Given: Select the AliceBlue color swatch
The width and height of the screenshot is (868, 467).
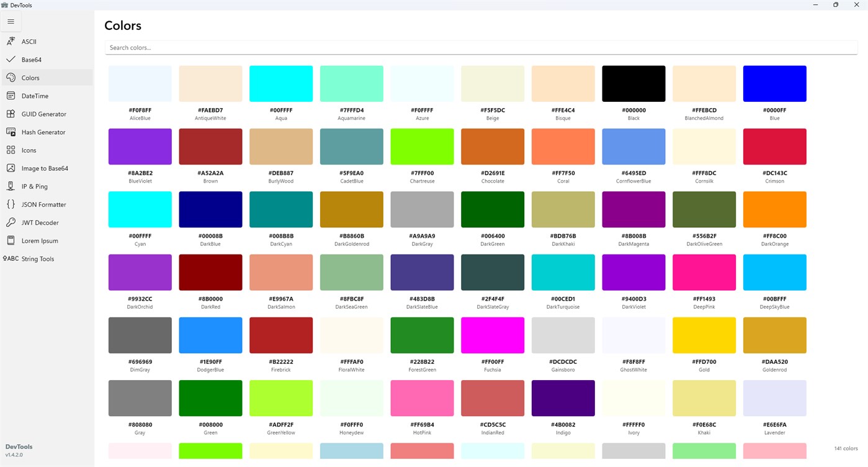Looking at the screenshot, I should [x=140, y=84].
